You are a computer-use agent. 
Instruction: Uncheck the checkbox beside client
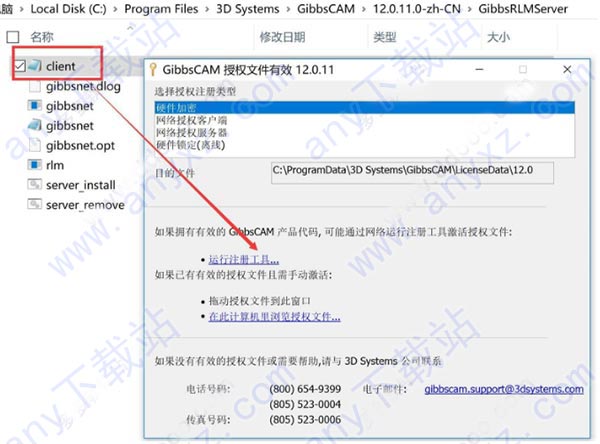click(x=20, y=66)
